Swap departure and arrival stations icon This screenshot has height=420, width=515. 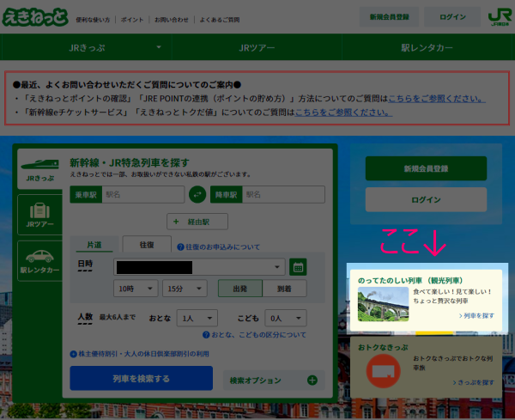[x=197, y=195]
